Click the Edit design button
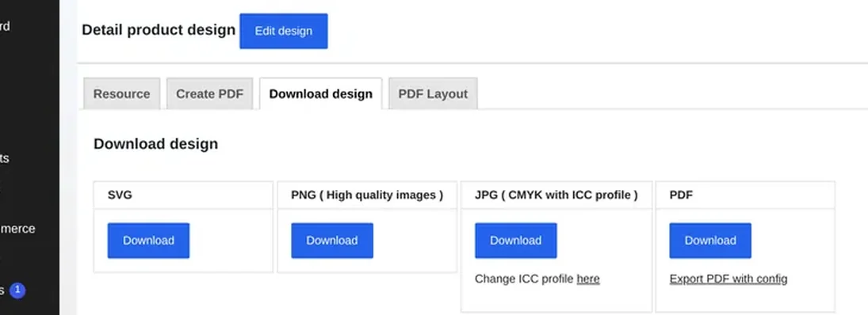Image resolution: width=868 pixels, height=315 pixels. pyautogui.click(x=284, y=31)
